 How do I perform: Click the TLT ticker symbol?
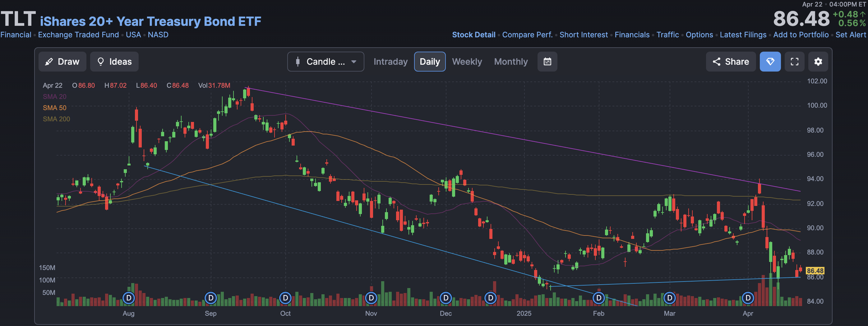[18, 19]
